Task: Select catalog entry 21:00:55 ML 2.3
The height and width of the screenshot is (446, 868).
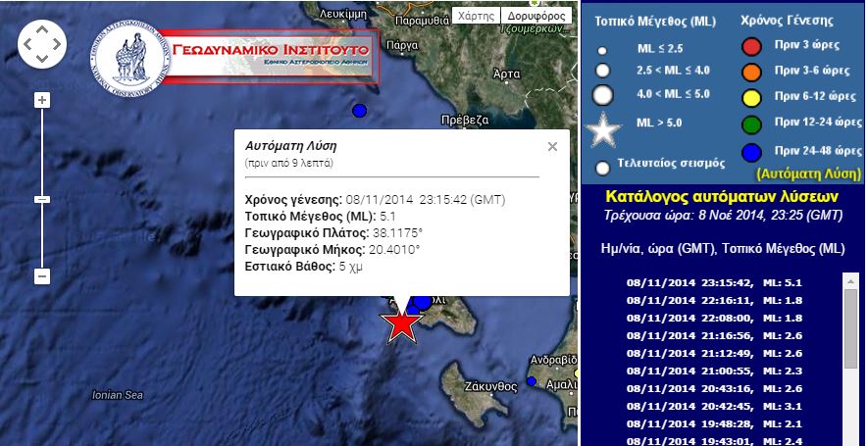Action: (x=714, y=372)
